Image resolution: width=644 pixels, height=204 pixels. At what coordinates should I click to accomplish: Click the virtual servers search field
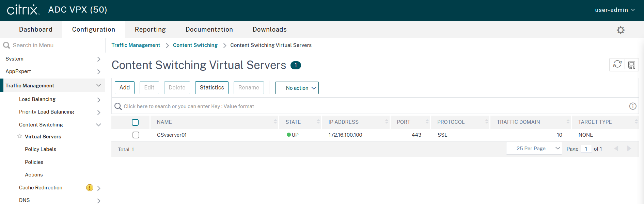pos(341,106)
